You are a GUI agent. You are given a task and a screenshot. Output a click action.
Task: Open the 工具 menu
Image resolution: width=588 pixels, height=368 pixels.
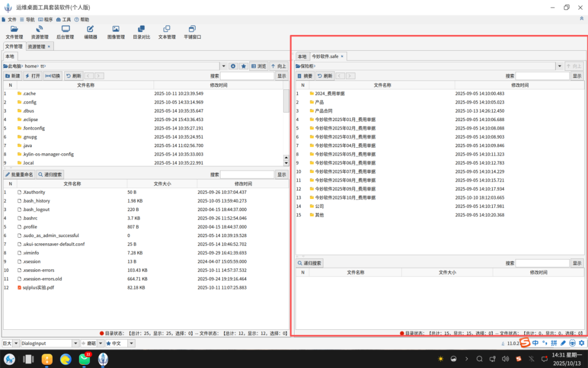(64, 20)
